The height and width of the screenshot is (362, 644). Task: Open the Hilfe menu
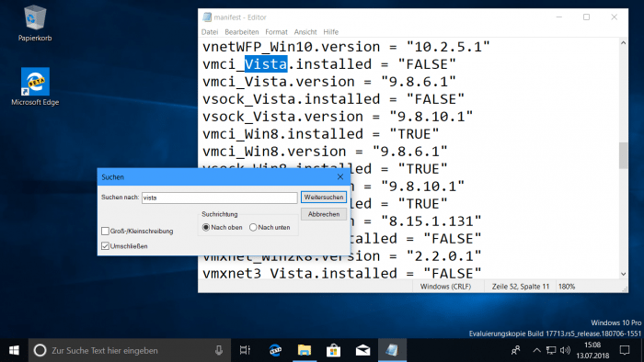330,32
